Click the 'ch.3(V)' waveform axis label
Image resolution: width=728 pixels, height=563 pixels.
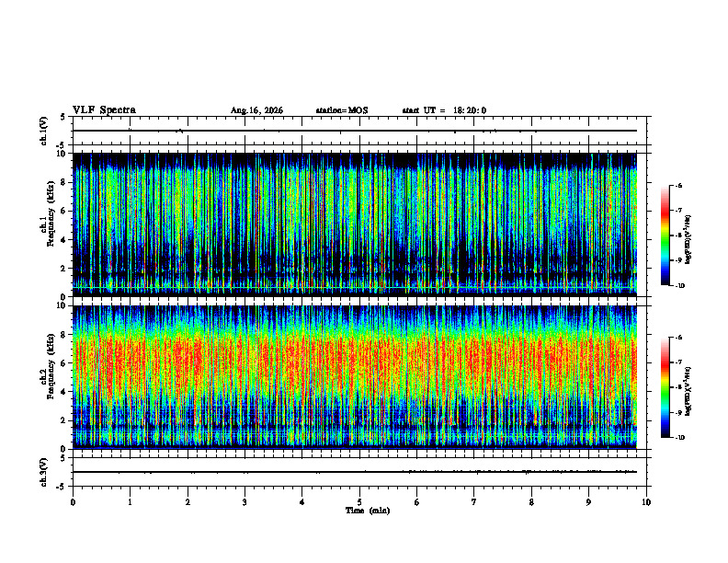[x=44, y=472]
